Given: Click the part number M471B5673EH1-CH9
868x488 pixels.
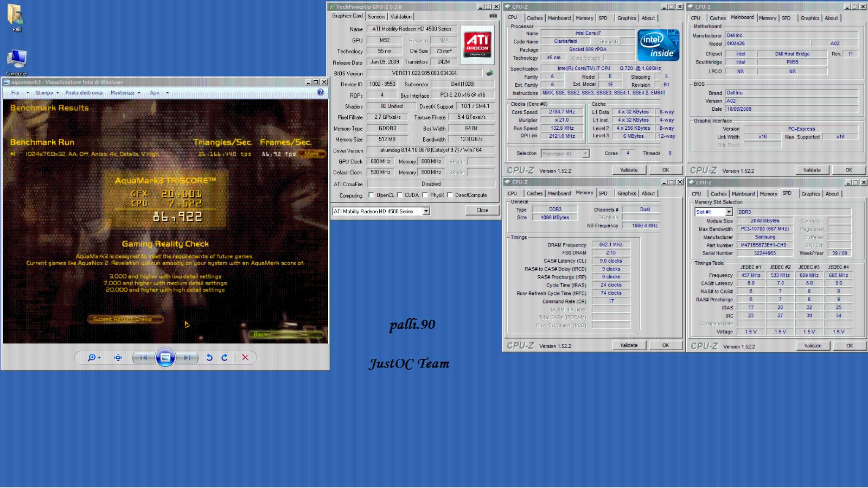Looking at the screenshot, I should click(763, 245).
